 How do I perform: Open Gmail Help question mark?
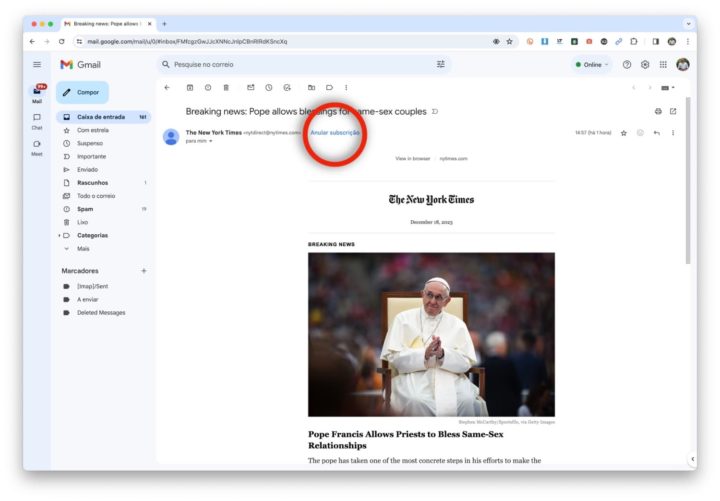click(x=627, y=65)
